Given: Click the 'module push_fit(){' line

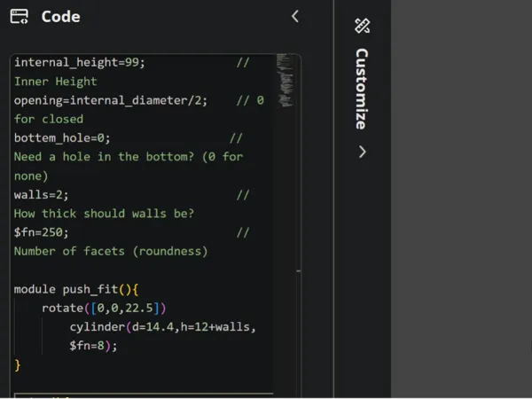Looking at the screenshot, I should [x=76, y=289].
